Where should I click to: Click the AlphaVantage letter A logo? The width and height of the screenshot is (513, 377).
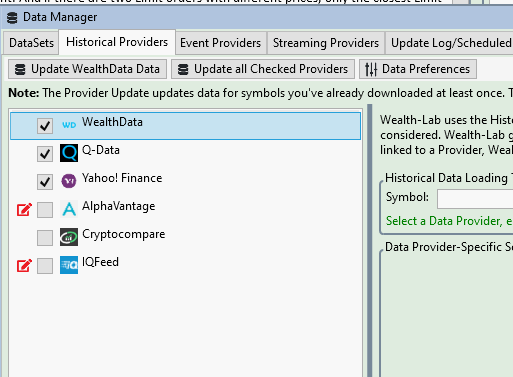point(69,209)
